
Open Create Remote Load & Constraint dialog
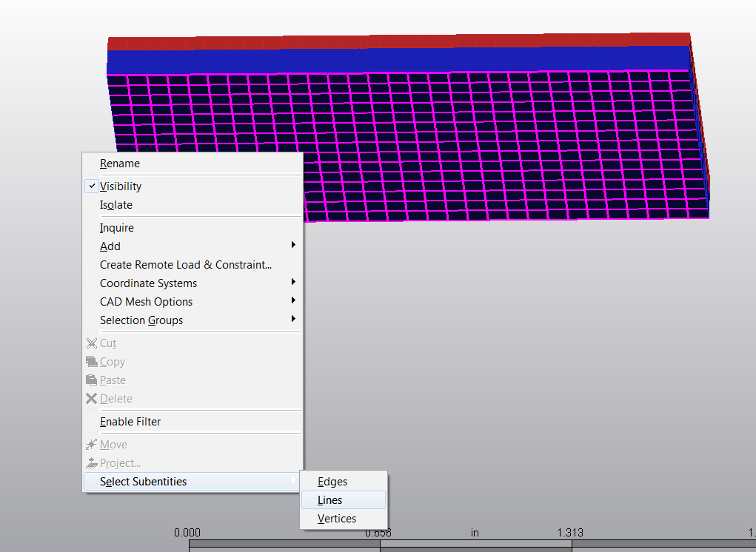(x=185, y=264)
